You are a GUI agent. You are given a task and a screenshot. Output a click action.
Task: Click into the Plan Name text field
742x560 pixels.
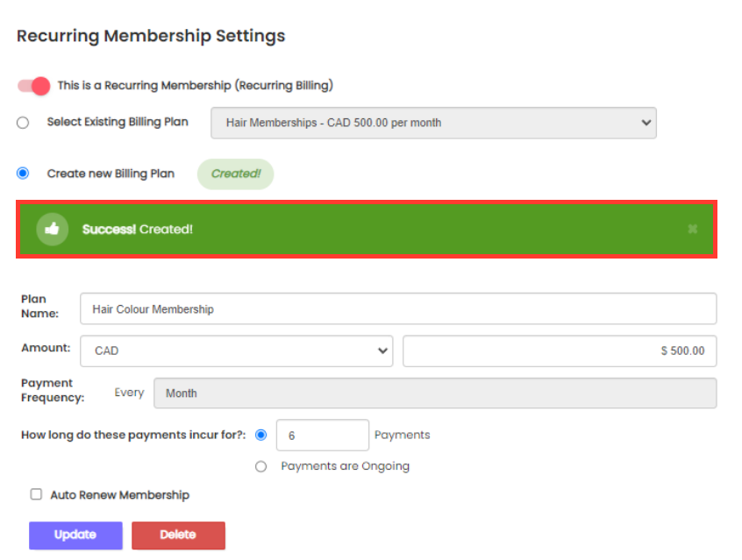[x=397, y=308]
